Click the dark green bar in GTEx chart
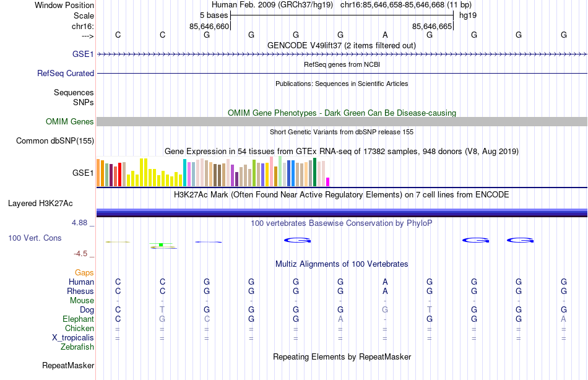588x380 pixels. tap(314, 172)
